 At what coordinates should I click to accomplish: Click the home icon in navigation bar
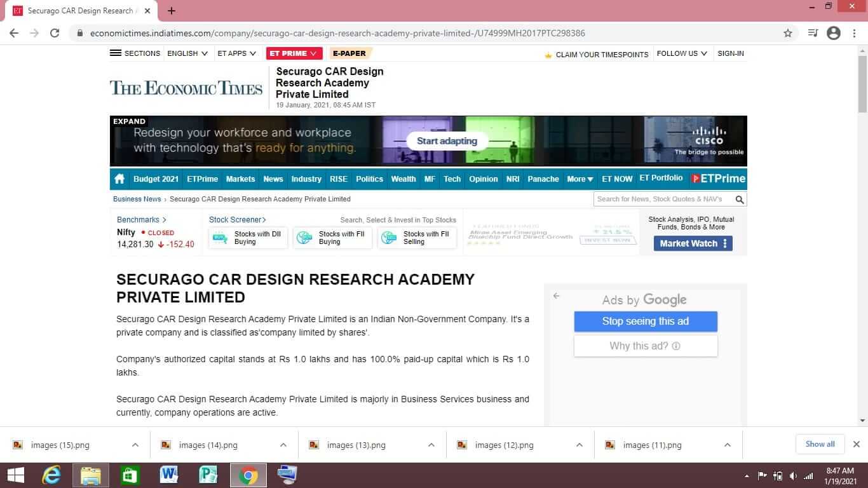pos(119,179)
